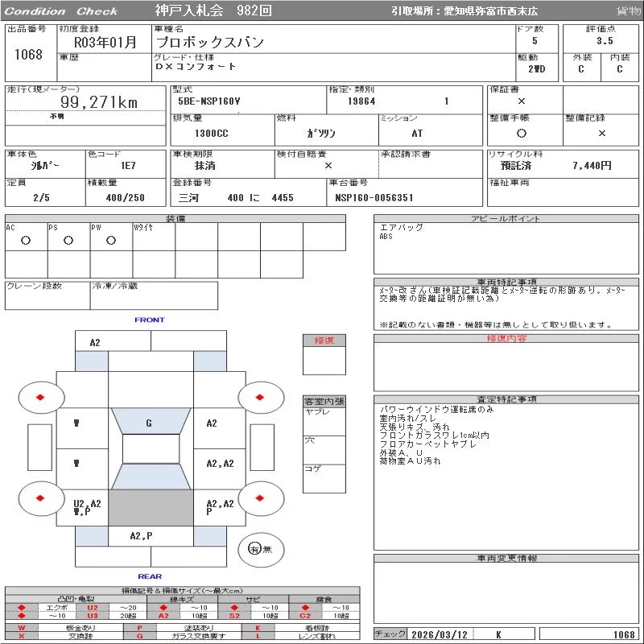Click the circled 有 spare tire indicator
Screen dimensions: 644x644
[x=254, y=549]
